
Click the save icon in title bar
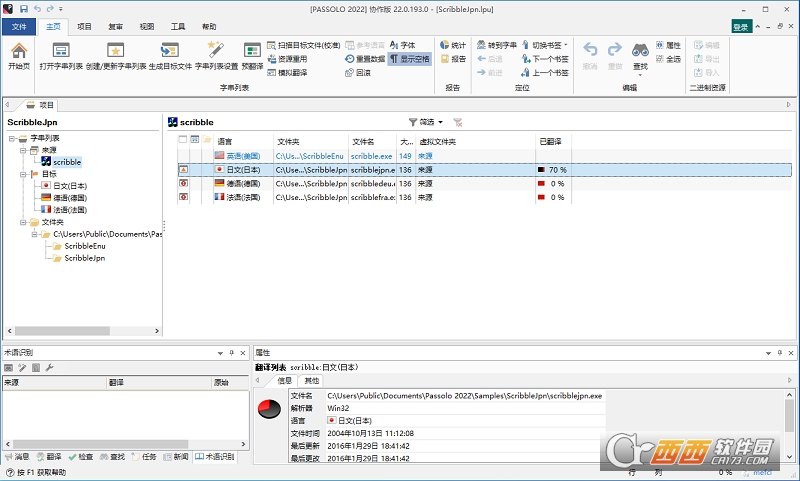(x=23, y=9)
